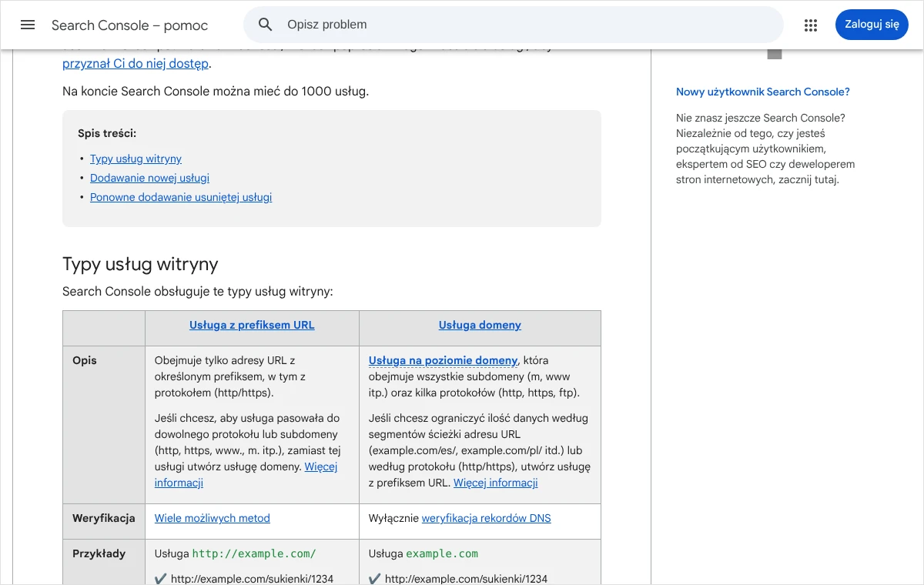The width and height of the screenshot is (924, 585).
Task: Open weryfikacja rekordów DNS link
Action: click(x=487, y=518)
